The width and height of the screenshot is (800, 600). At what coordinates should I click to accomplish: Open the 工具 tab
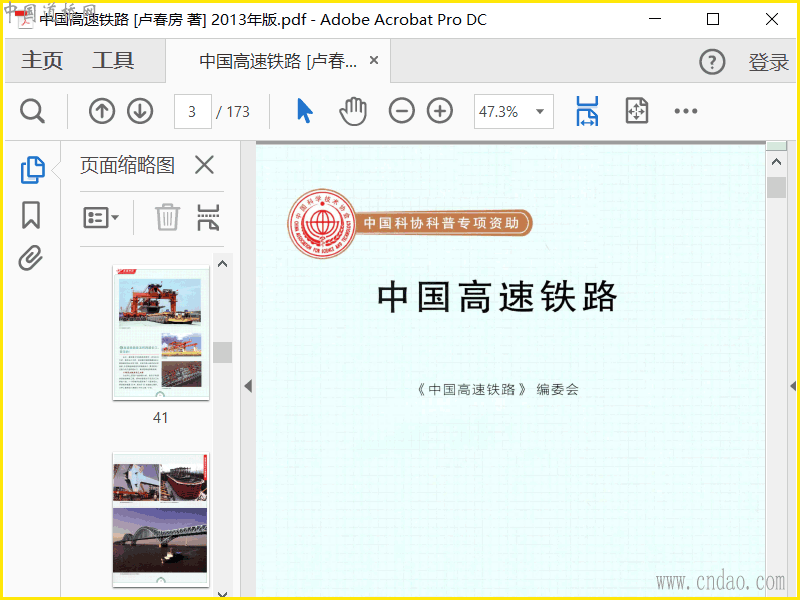coord(113,61)
